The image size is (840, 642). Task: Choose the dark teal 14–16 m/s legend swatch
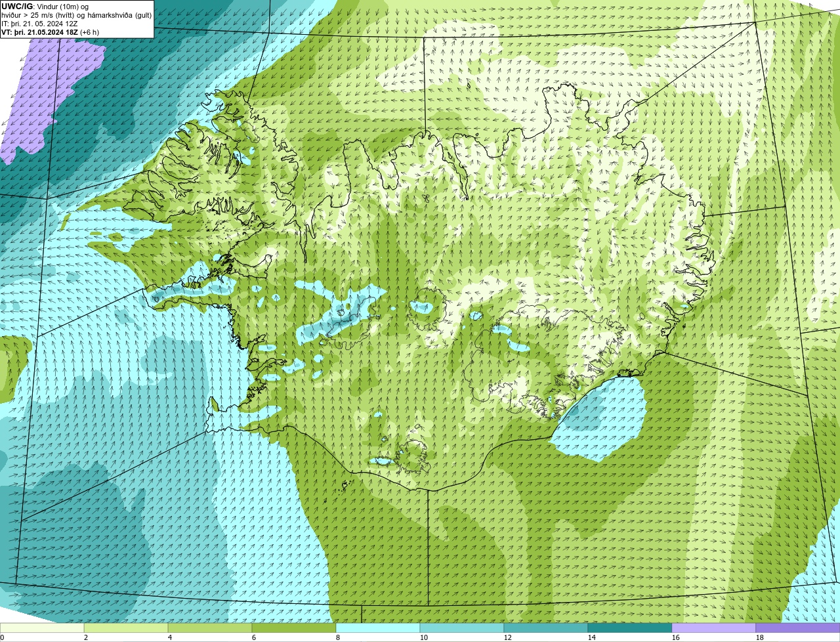[x=630, y=628]
